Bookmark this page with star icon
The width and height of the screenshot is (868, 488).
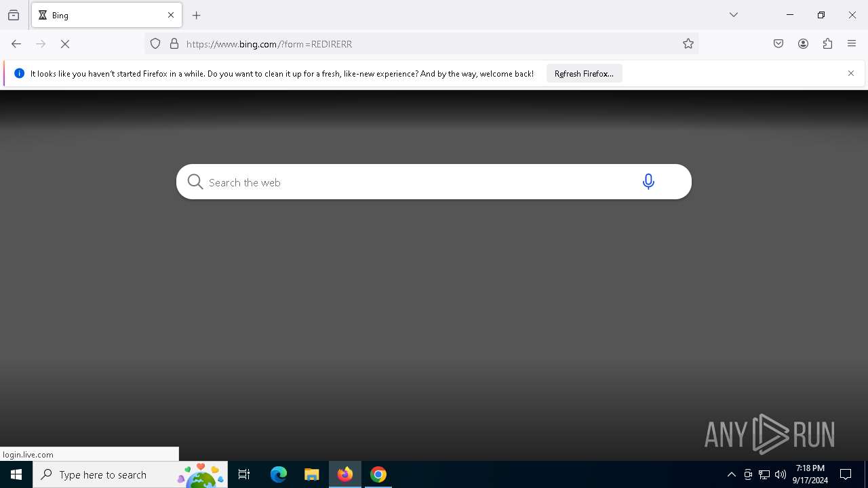(688, 44)
